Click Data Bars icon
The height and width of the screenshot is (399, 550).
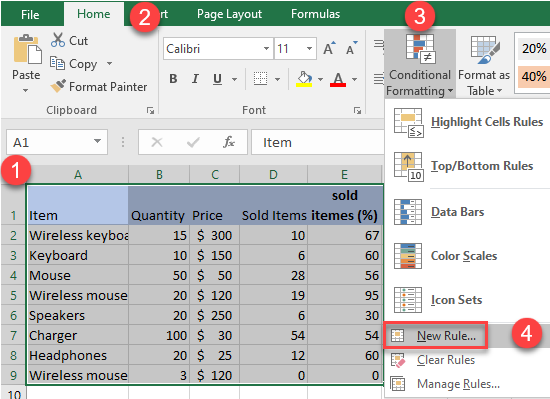408,212
